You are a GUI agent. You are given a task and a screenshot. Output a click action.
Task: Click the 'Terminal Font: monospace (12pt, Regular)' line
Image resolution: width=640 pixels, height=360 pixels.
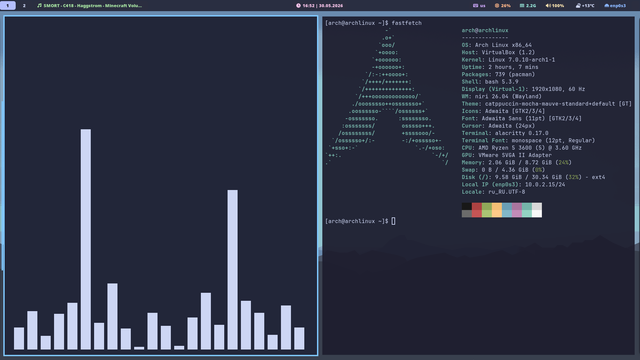(528, 140)
